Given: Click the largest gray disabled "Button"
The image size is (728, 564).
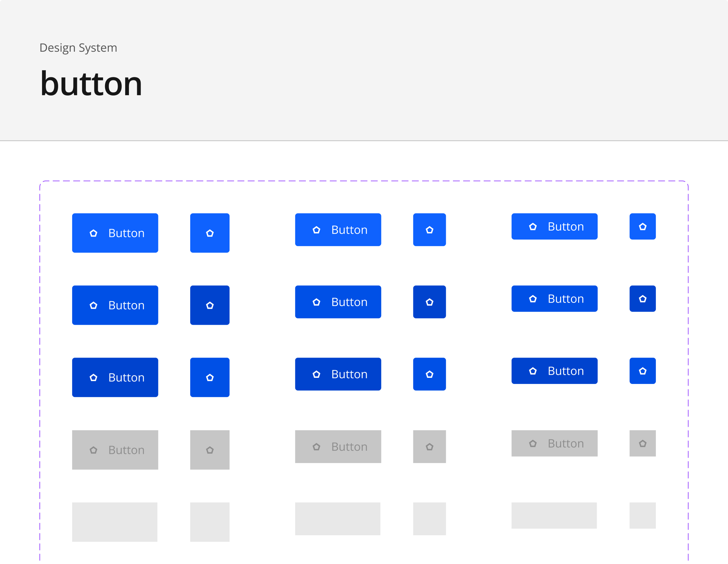Looking at the screenshot, I should click(x=115, y=450).
